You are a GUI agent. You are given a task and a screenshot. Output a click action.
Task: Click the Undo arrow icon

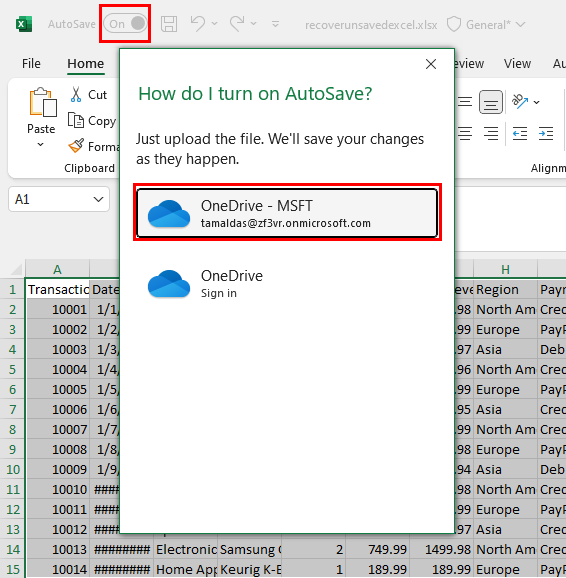198,23
